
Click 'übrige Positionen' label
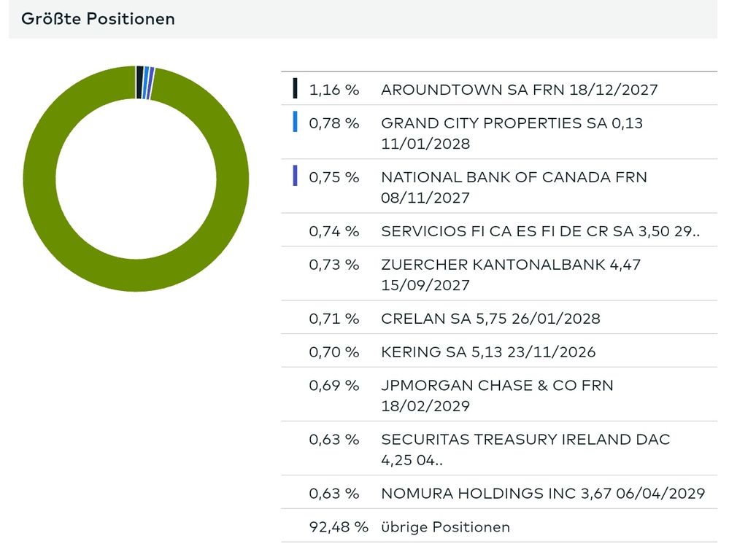click(x=445, y=527)
